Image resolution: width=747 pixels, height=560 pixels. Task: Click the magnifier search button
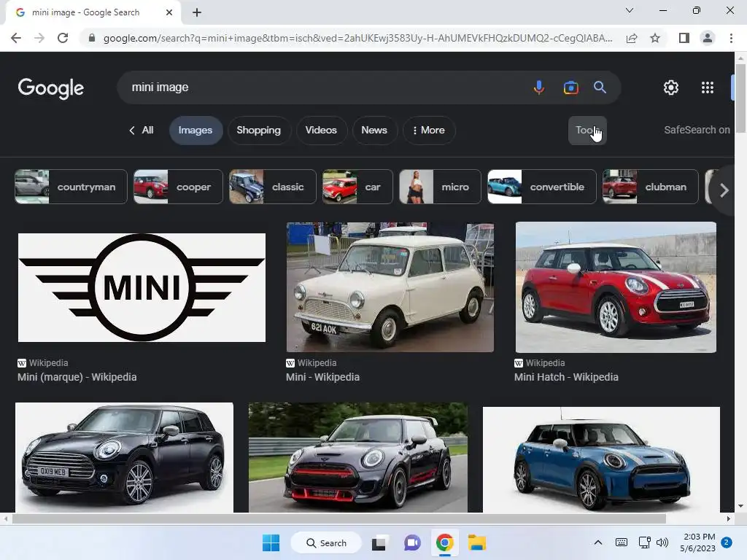[600, 87]
